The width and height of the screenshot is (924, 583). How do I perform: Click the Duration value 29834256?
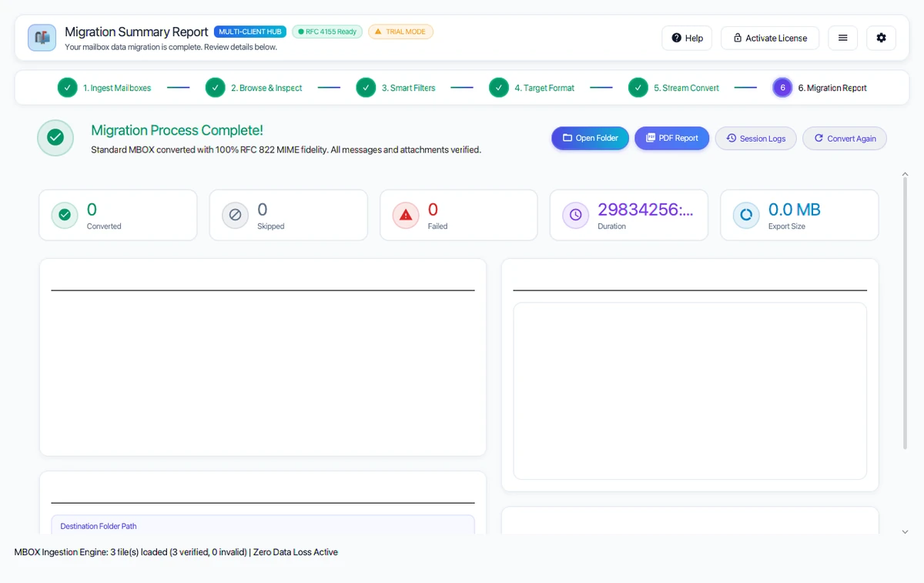tap(645, 209)
